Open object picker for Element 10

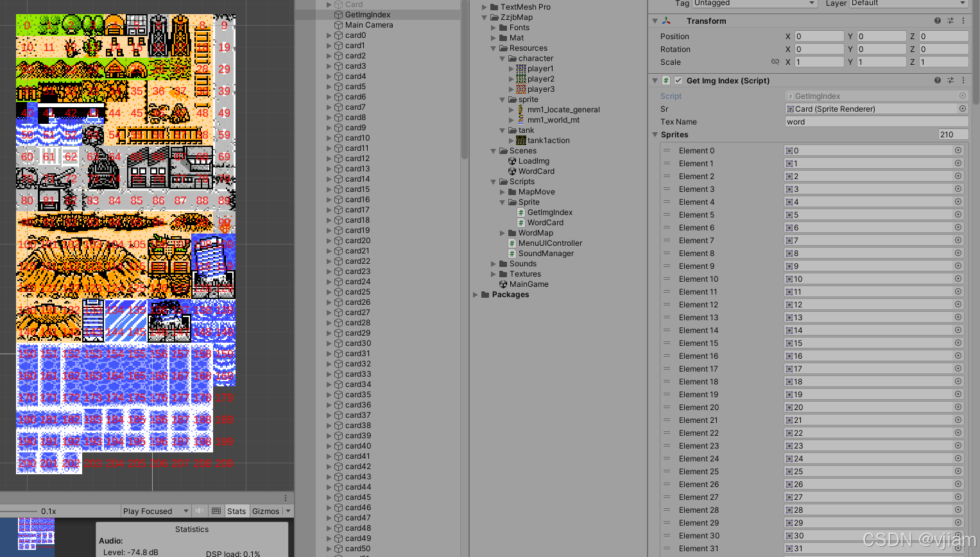coord(958,279)
